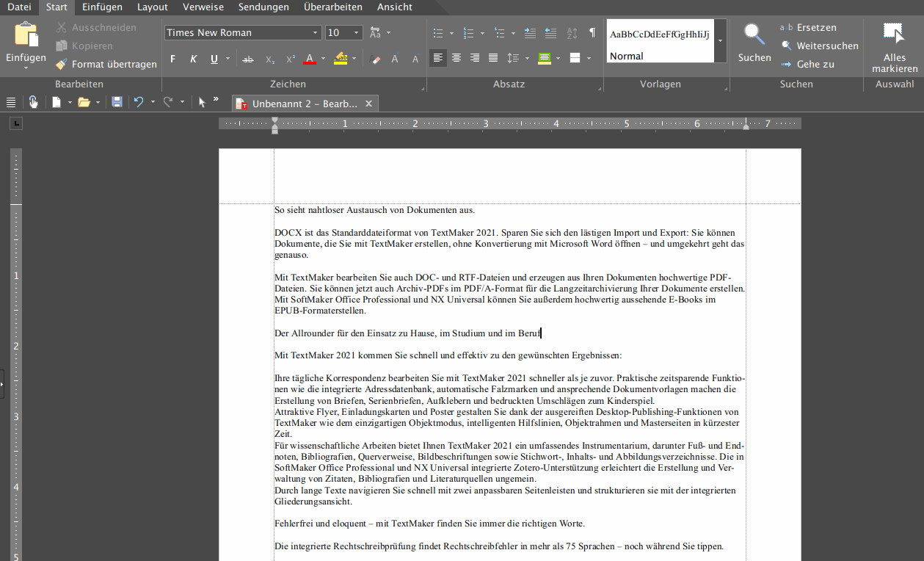924x561 pixels.
Task: Apply the paragraph shading color
Action: [x=544, y=58]
